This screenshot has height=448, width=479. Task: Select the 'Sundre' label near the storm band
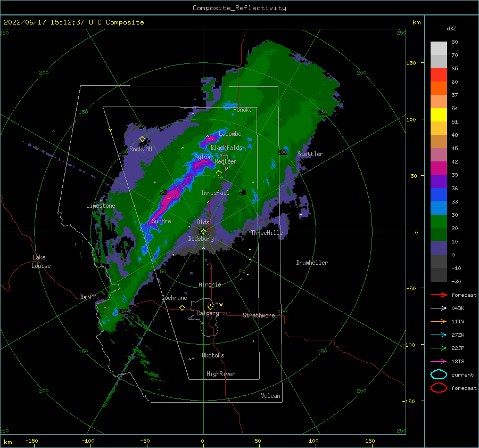[162, 221]
